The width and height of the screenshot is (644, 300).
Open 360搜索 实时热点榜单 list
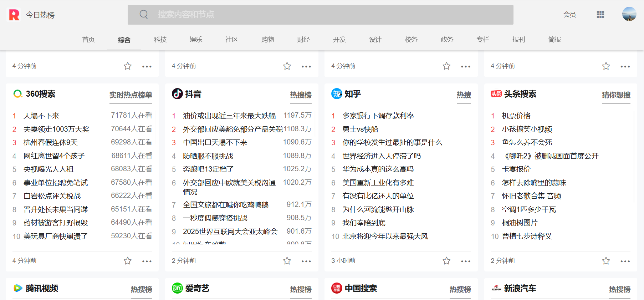click(x=131, y=95)
